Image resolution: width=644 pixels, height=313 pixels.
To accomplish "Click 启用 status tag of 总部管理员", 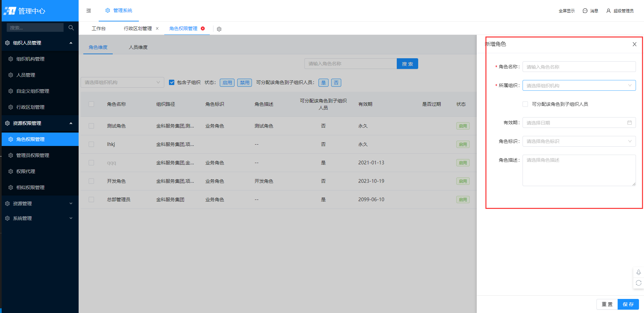I will click(x=463, y=200).
